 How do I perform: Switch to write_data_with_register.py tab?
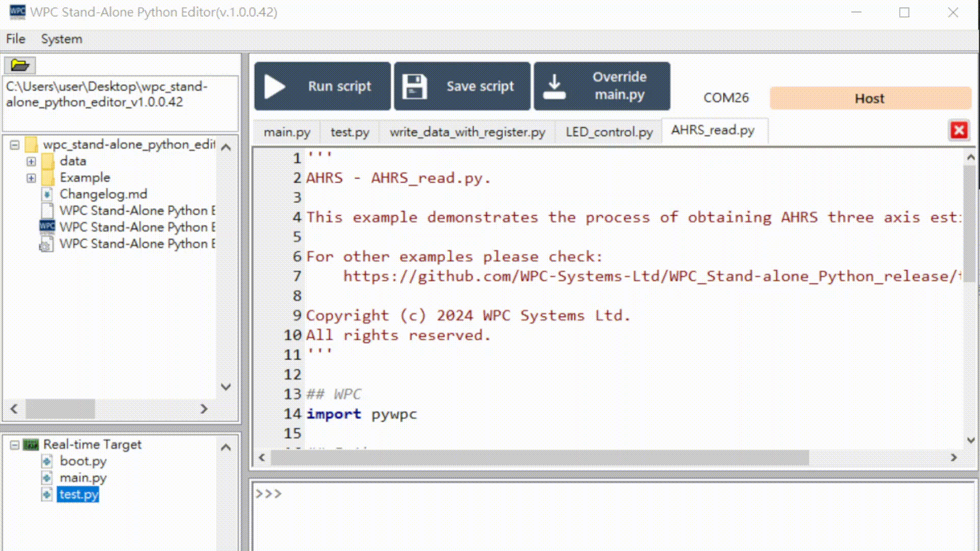pos(467,132)
